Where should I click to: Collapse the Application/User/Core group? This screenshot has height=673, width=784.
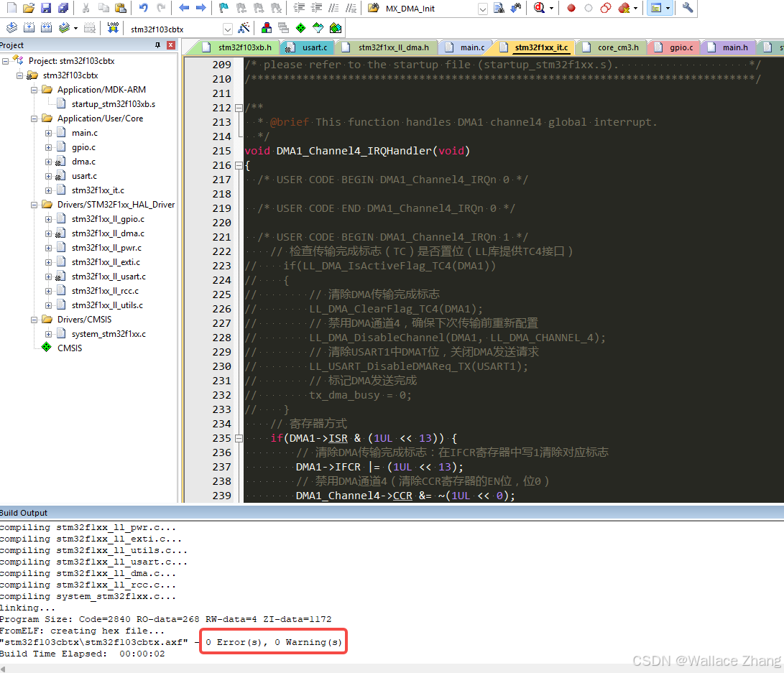(x=34, y=119)
